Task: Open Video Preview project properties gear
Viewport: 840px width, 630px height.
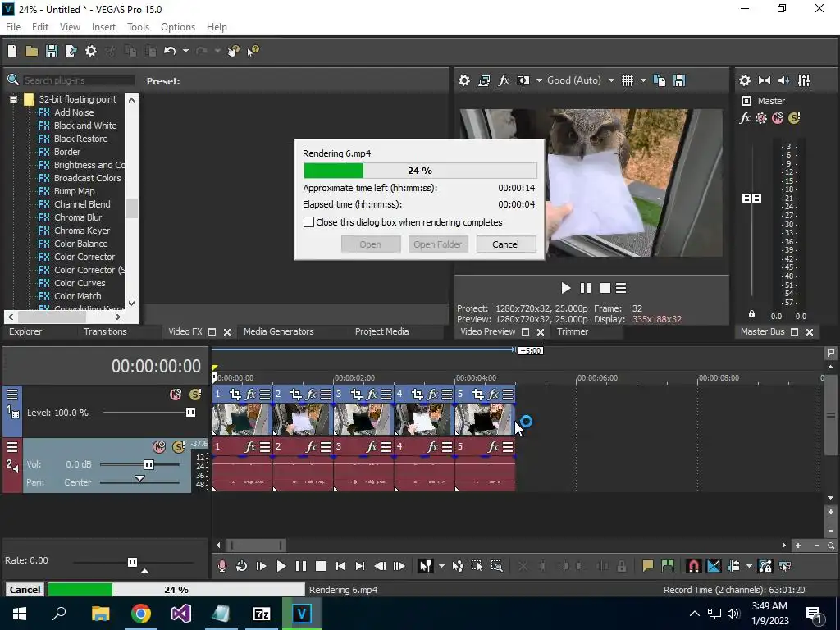Action: point(464,80)
